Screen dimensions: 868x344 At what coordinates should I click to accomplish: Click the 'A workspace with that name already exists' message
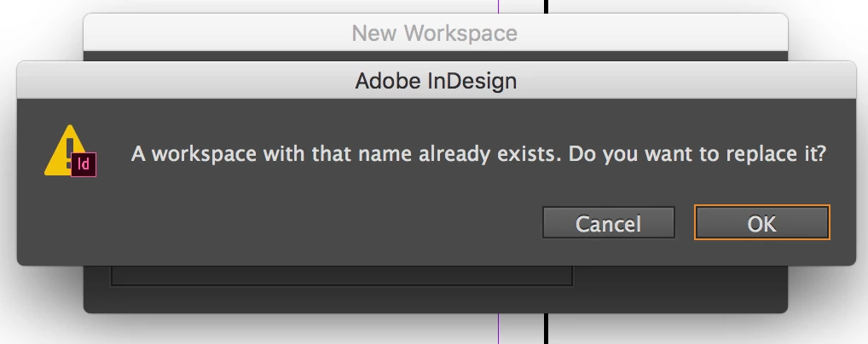[x=478, y=153]
